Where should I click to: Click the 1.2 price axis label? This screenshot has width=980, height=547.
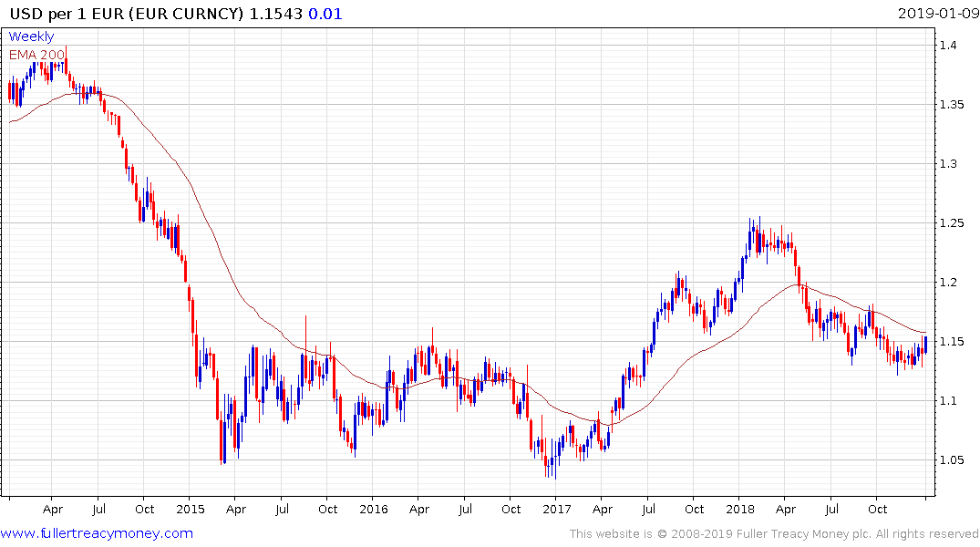tap(947, 283)
